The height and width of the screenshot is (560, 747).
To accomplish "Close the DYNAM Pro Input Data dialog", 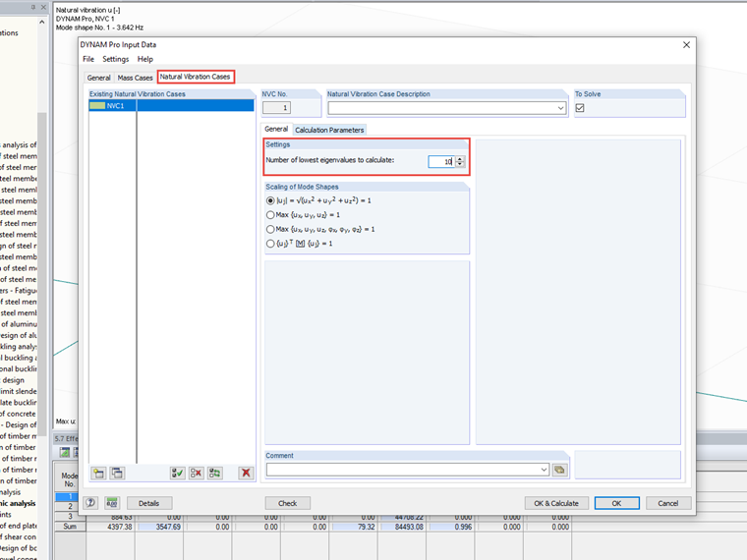I will (686, 45).
